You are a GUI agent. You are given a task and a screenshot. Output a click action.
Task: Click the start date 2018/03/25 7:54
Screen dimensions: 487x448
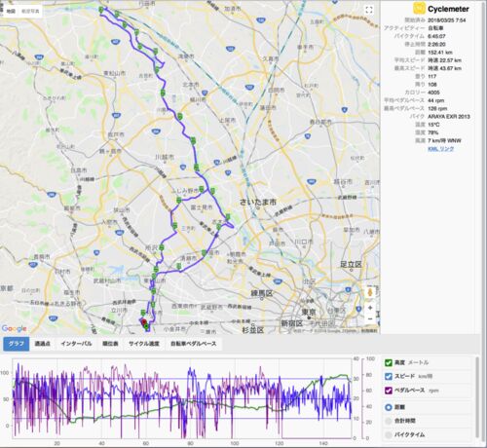447,20
